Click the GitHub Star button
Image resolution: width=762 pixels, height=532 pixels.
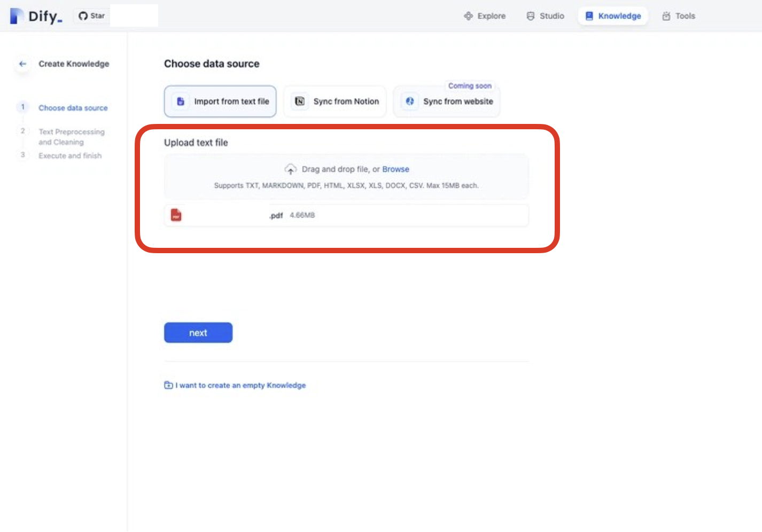coord(92,16)
